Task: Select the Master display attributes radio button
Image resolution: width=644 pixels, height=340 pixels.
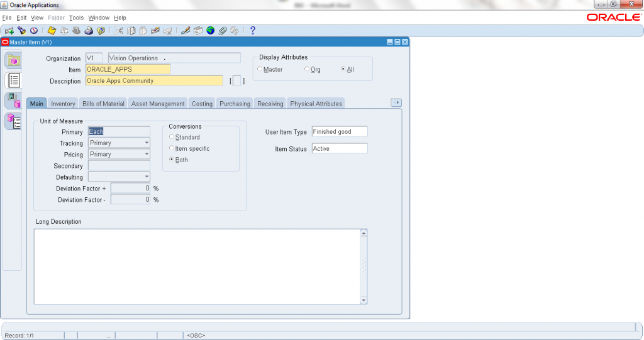Action: (260, 69)
